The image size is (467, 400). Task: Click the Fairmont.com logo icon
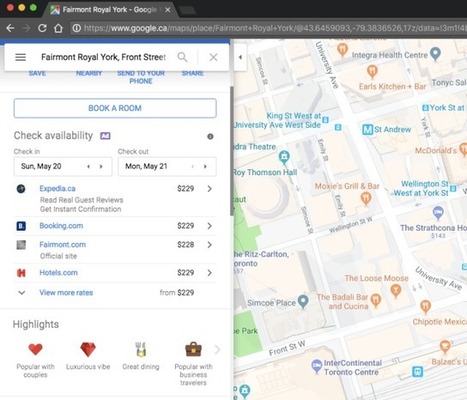point(21,245)
